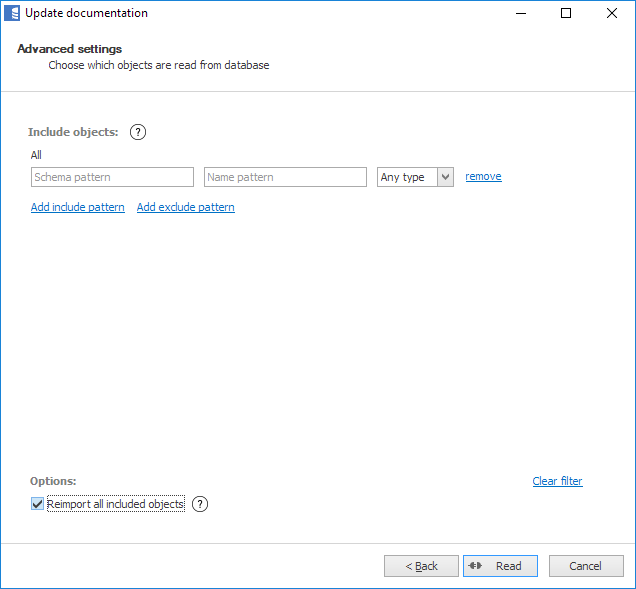Screen dimensions: 636x589
Task: Click into the Name pattern field
Action: coord(285,177)
